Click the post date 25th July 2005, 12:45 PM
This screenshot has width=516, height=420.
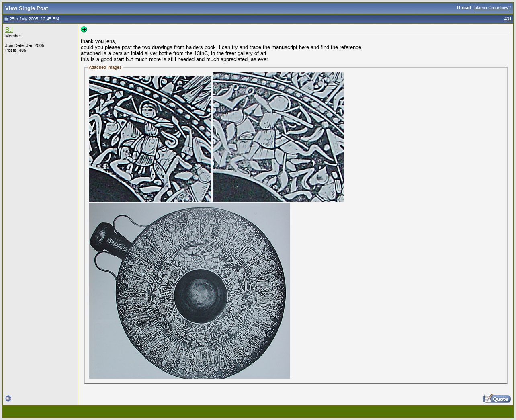(34, 19)
